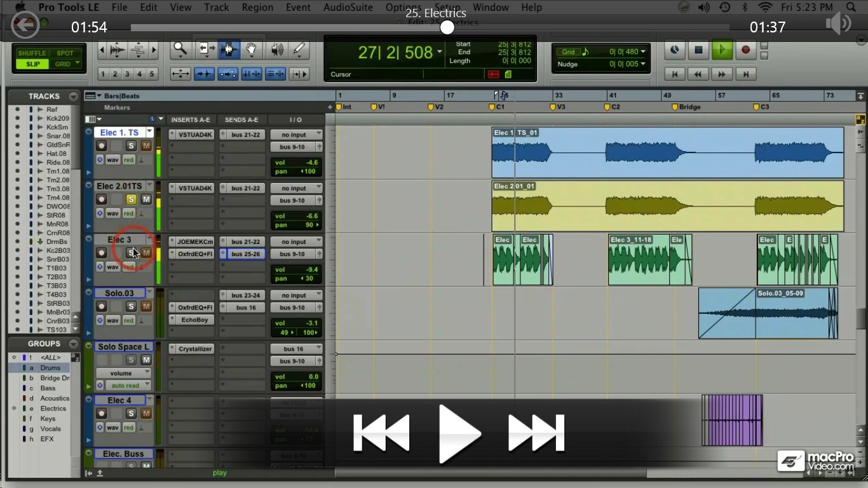
Task: Click the Online clock transport icon
Action: pos(675,50)
